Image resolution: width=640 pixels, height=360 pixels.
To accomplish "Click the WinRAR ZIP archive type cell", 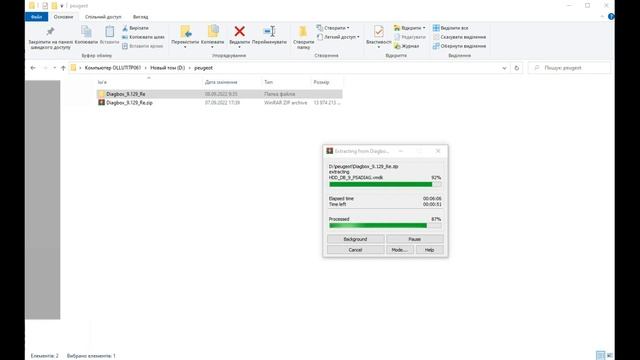I will click(x=285, y=103).
